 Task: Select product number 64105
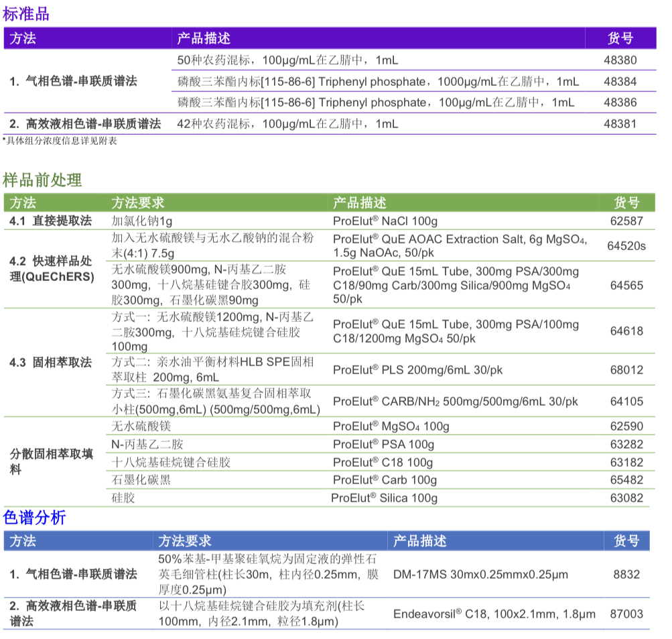click(x=626, y=402)
